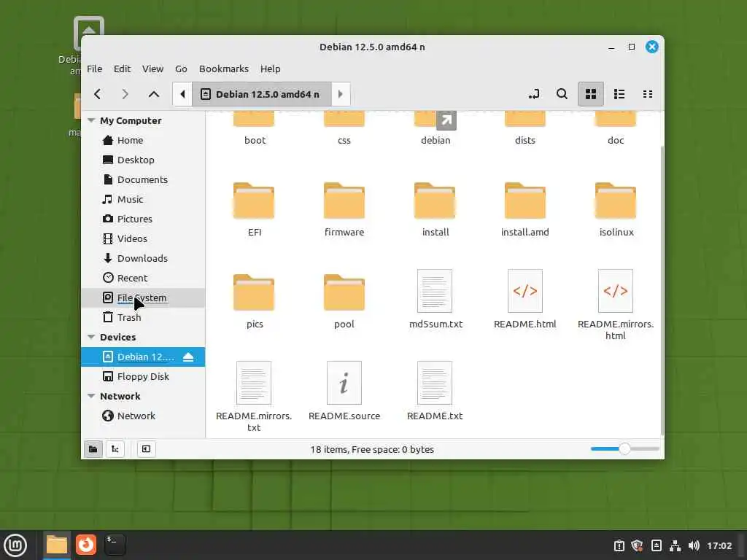
Task: Show tree view in sidebar
Action: [x=115, y=449]
